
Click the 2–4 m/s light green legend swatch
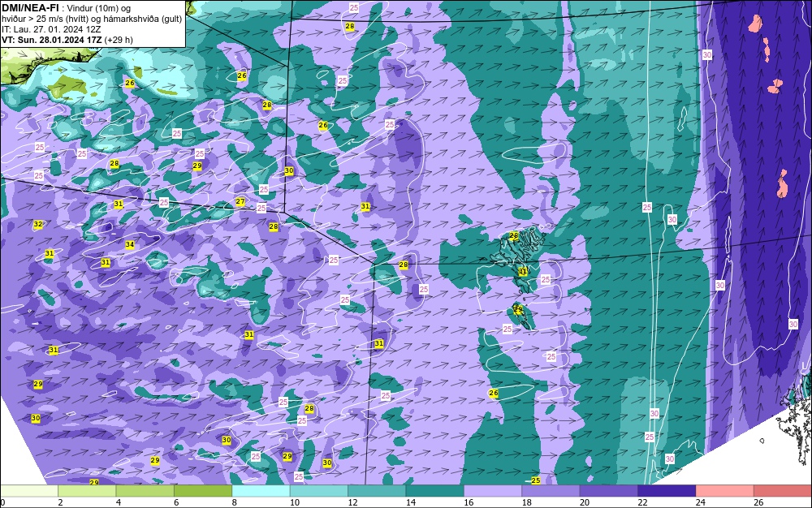[x=87, y=491]
